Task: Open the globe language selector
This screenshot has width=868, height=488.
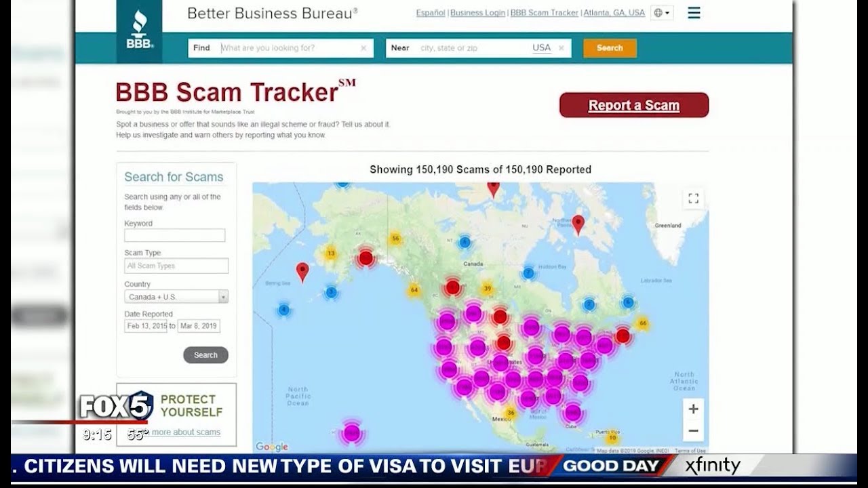Action: tap(662, 13)
